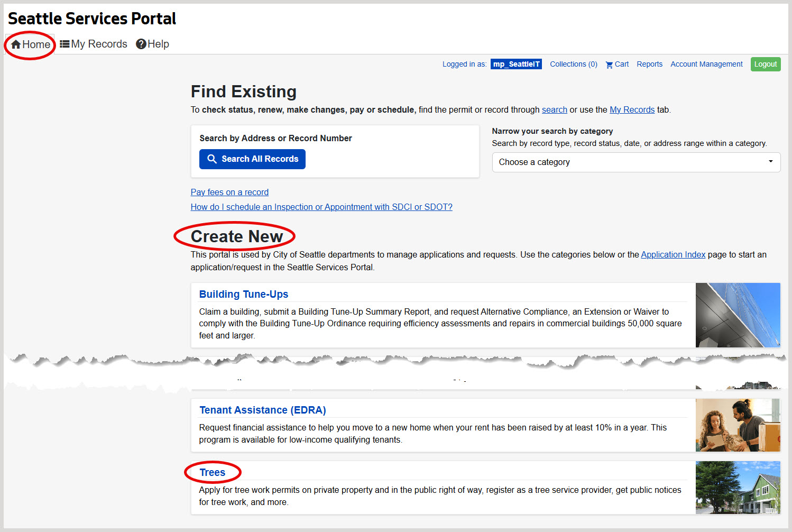
Task: Click the category dropdown arrow
Action: (x=770, y=162)
